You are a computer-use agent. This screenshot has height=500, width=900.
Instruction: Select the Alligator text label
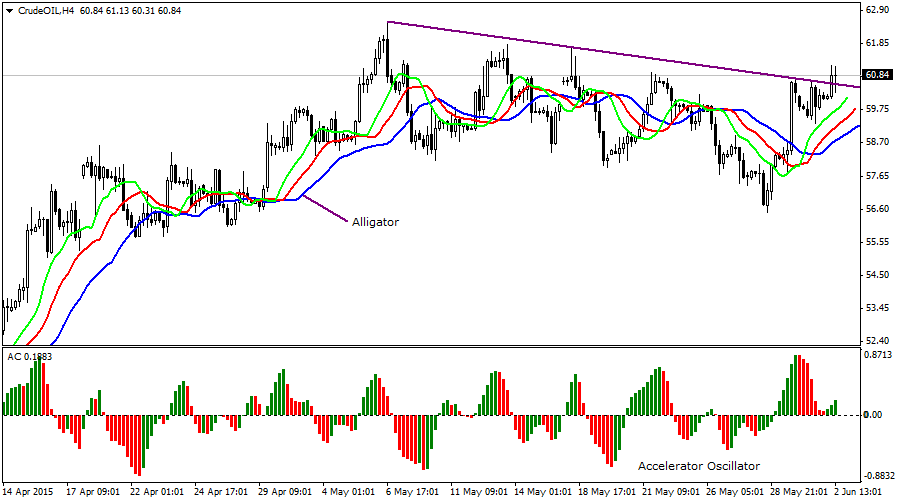coord(375,222)
